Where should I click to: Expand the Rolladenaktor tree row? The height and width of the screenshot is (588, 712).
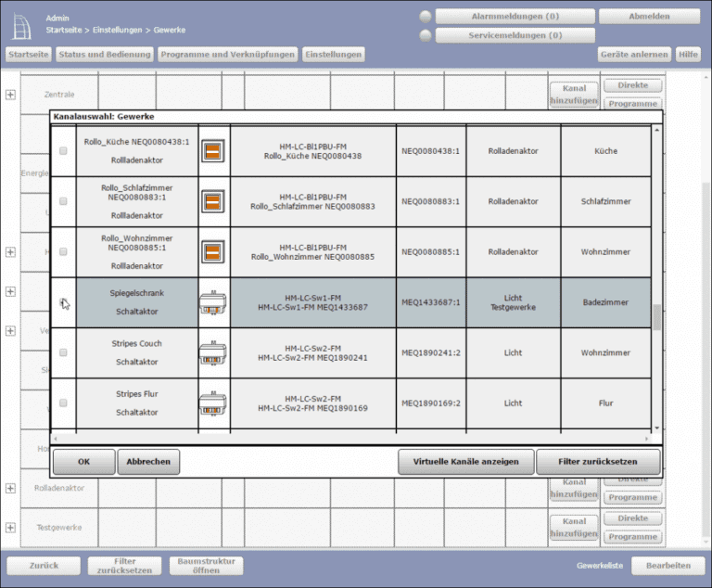pos(10,488)
